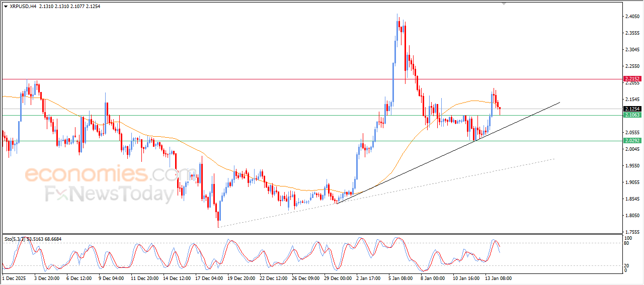This screenshot has height=285, width=644.
Task: Click the 3 Dec 20:00 time label
Action: click(46, 278)
